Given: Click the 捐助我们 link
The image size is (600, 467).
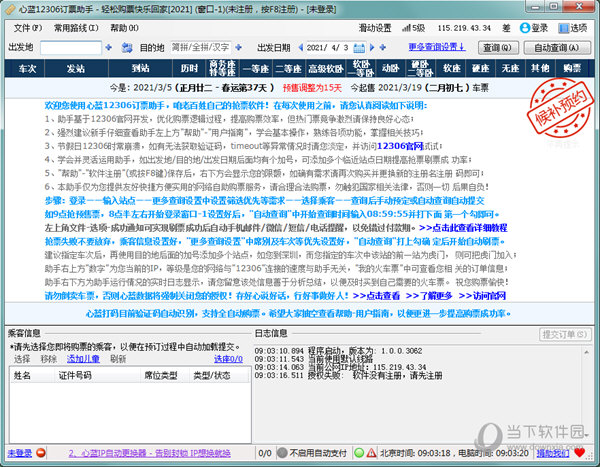Looking at the screenshot, I should coord(552,454).
